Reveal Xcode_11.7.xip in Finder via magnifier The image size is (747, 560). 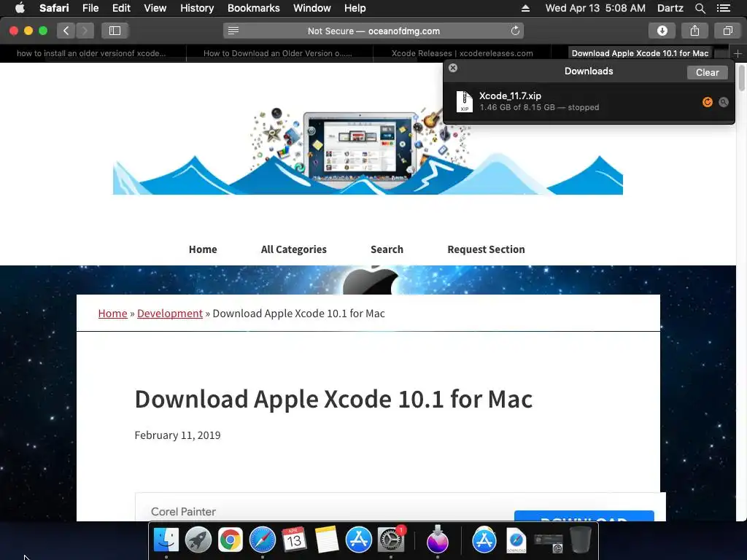point(724,102)
